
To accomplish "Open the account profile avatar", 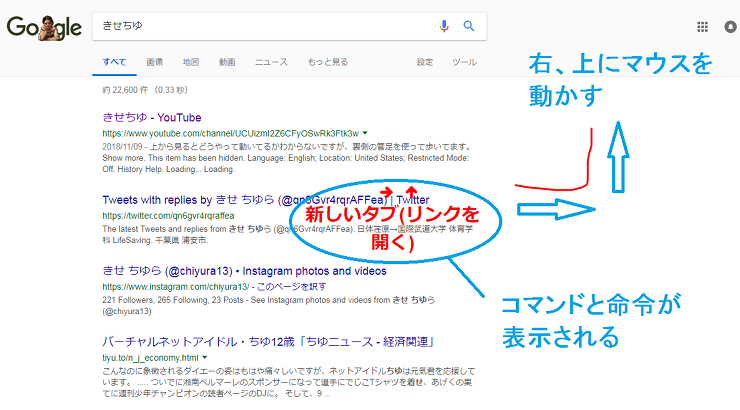I will coord(732,27).
